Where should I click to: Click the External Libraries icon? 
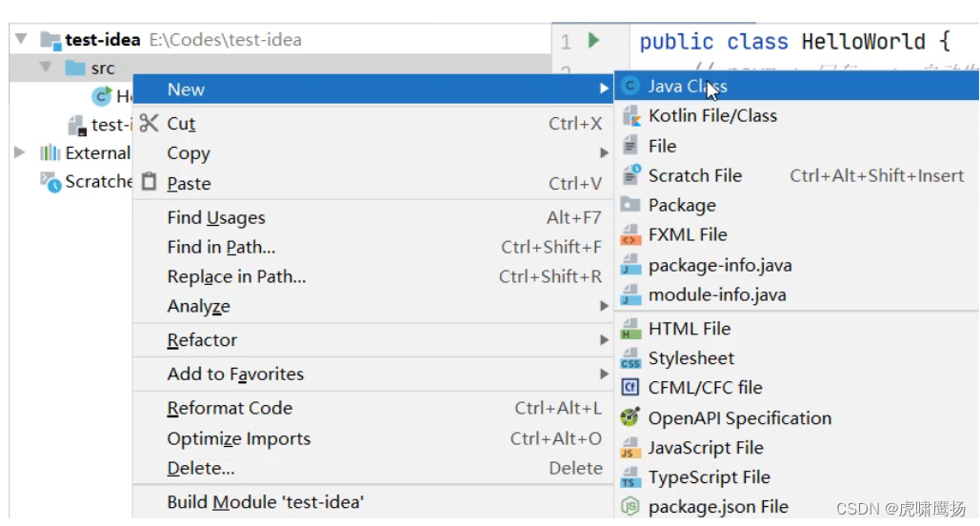coord(50,152)
